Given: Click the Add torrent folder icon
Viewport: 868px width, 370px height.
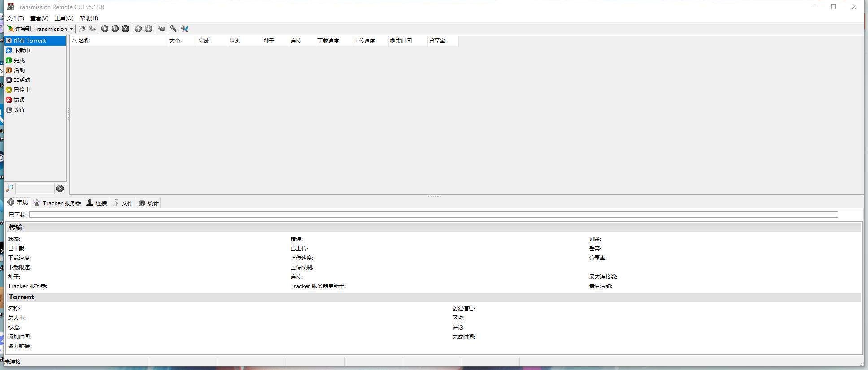Looking at the screenshot, I should [x=82, y=29].
